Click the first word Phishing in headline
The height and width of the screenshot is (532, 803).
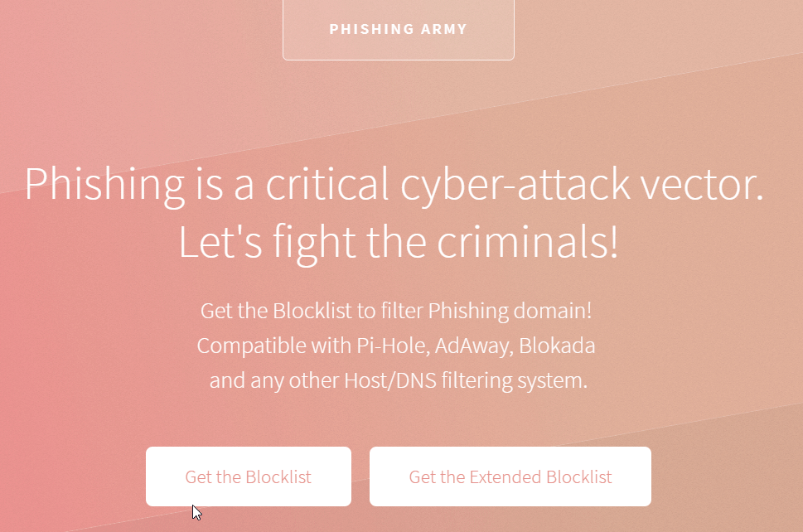(x=104, y=186)
